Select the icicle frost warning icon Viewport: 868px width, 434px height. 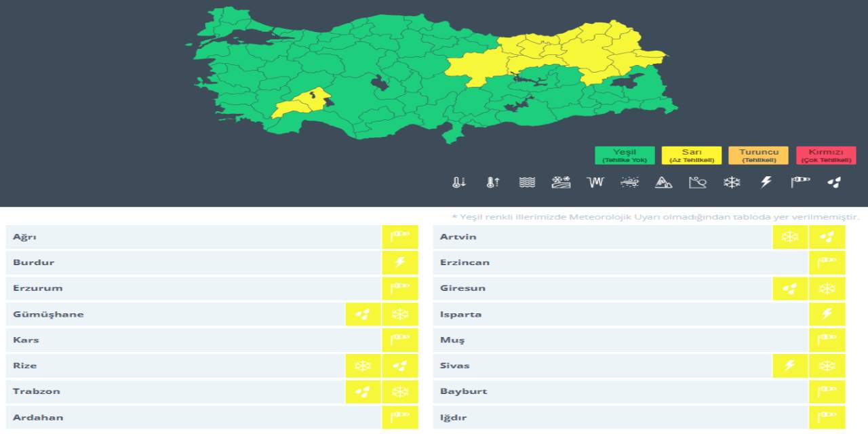pyautogui.click(x=595, y=182)
